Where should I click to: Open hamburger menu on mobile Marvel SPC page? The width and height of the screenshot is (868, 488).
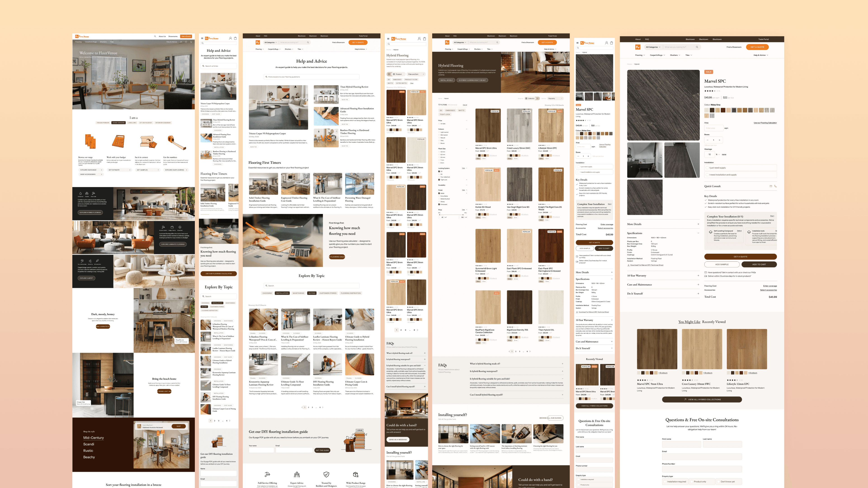click(x=577, y=43)
